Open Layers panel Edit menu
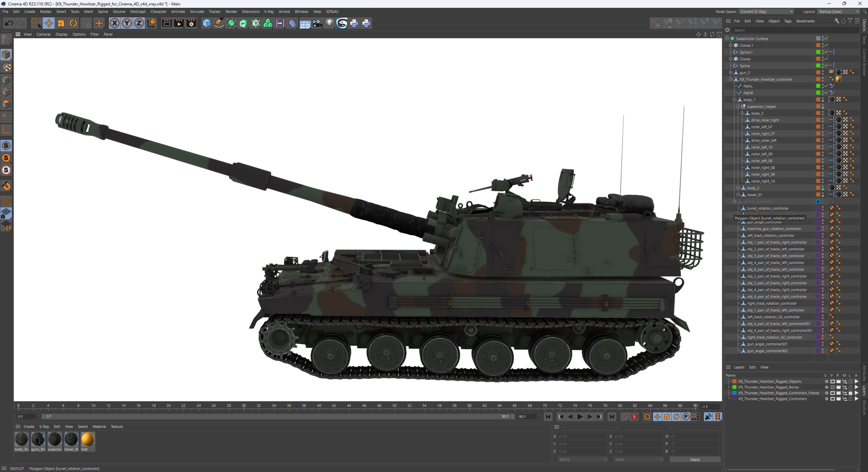Image resolution: width=868 pixels, height=472 pixels. pos(752,367)
